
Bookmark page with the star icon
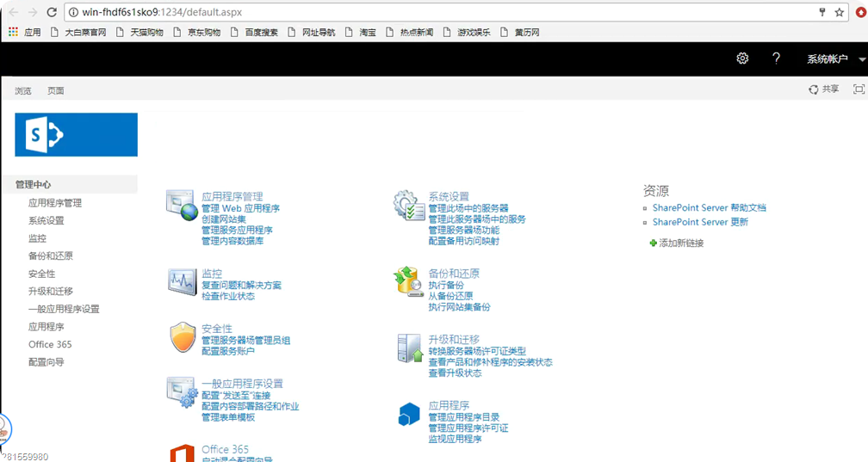(x=840, y=12)
